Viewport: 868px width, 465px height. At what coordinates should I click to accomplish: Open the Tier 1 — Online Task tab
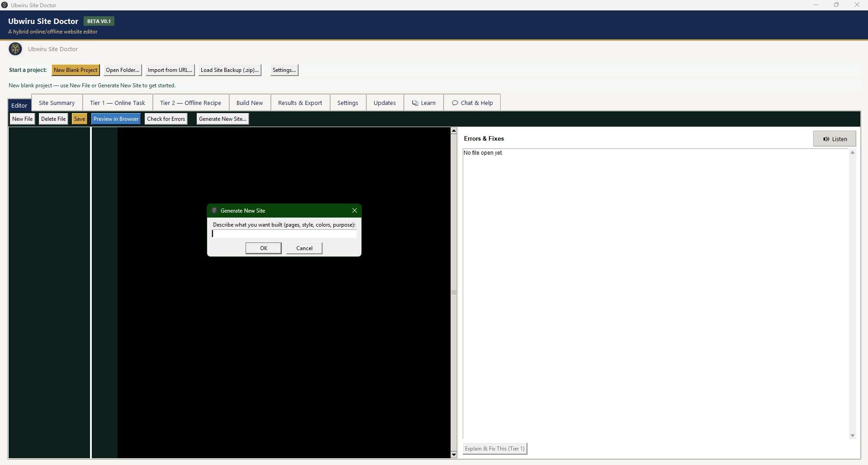tap(118, 103)
